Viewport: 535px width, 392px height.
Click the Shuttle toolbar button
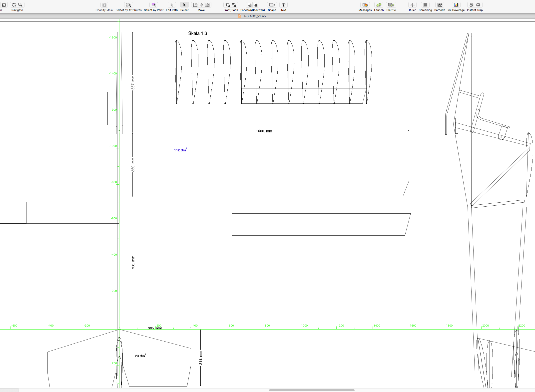pos(391,5)
